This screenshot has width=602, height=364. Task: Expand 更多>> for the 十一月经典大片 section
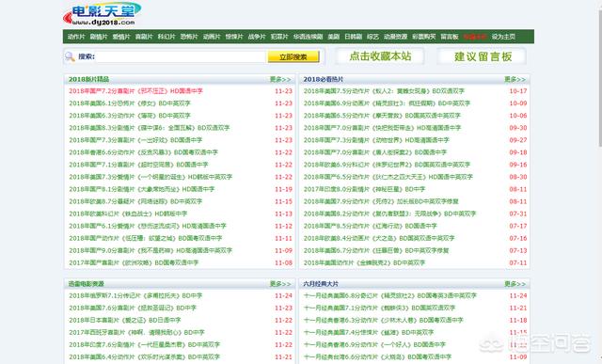click(x=515, y=284)
